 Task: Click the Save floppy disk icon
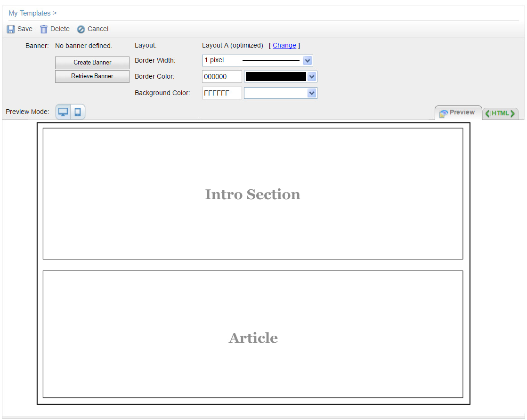pos(11,29)
